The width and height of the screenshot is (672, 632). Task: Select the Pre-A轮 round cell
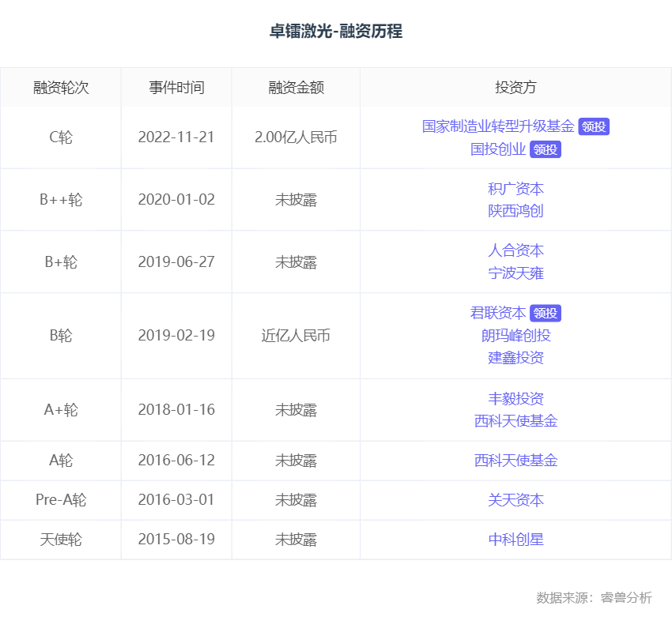tap(61, 500)
